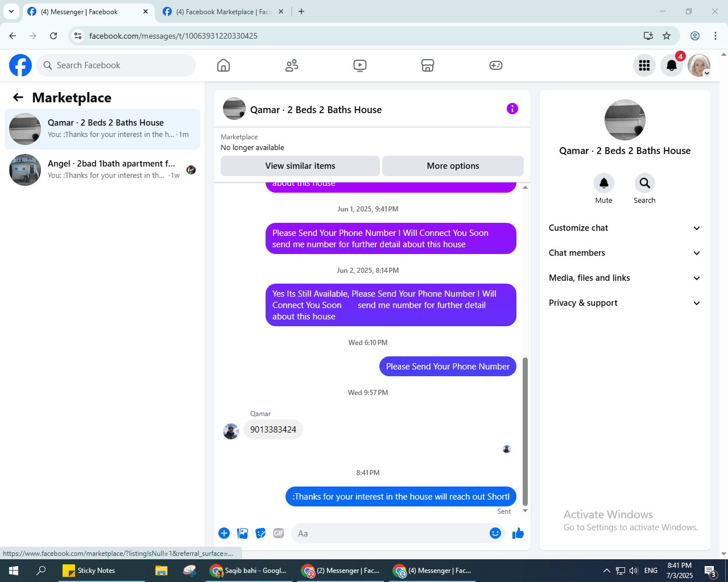
Task: Open conversation information purple icon
Action: [512, 109]
